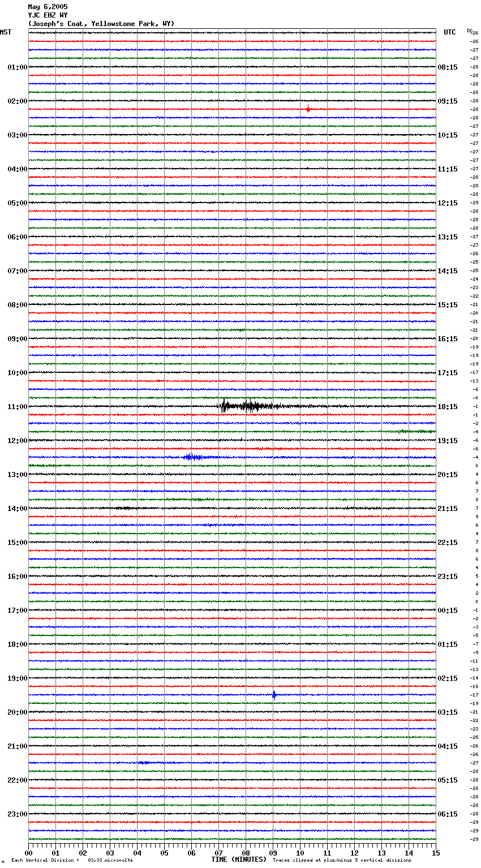Click the 00:15 UTC time label

point(448,611)
